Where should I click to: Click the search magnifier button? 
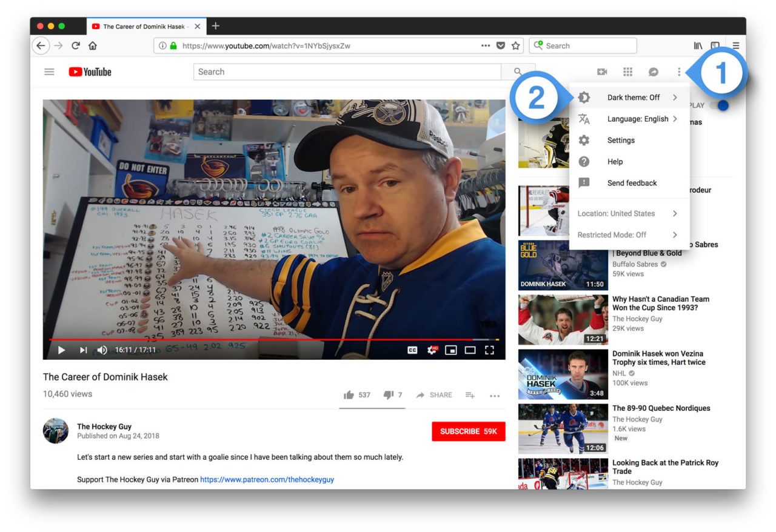pos(518,71)
